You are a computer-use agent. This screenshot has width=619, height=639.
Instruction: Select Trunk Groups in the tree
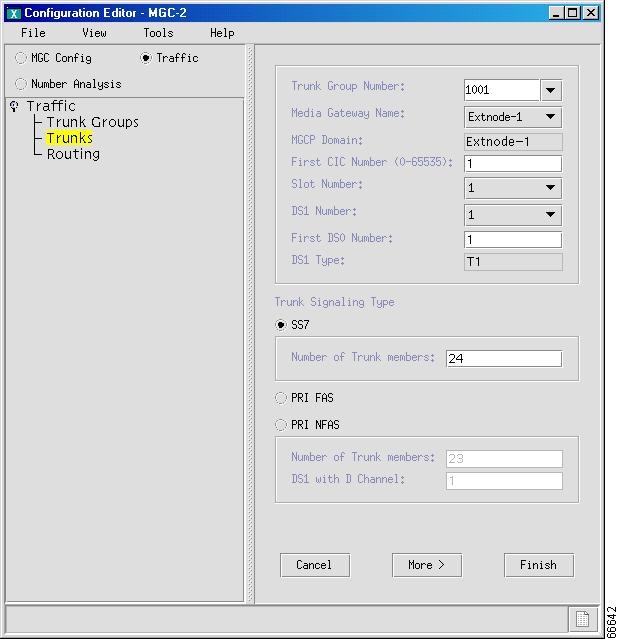(x=93, y=122)
